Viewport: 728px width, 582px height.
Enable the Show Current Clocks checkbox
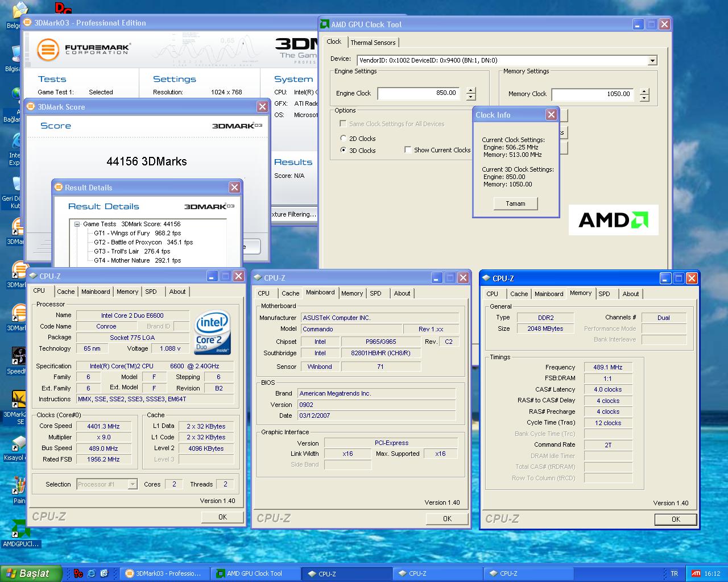point(408,150)
